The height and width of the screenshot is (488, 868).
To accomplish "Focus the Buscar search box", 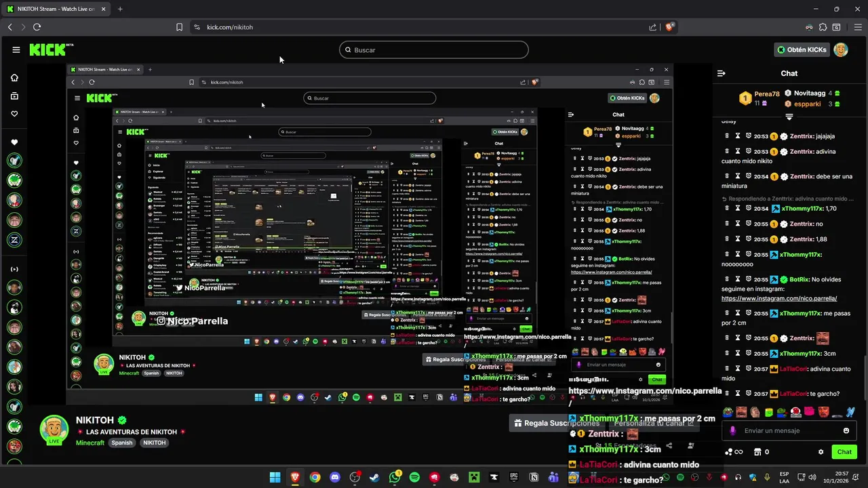I will (x=434, y=49).
